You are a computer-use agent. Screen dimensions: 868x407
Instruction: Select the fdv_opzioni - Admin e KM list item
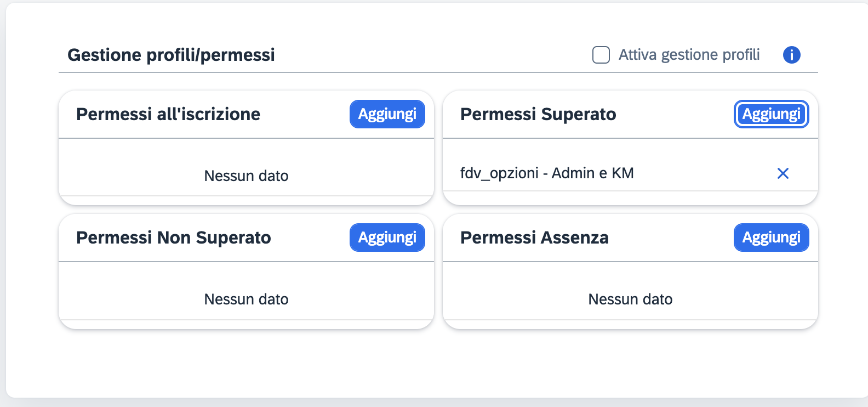[x=547, y=173]
